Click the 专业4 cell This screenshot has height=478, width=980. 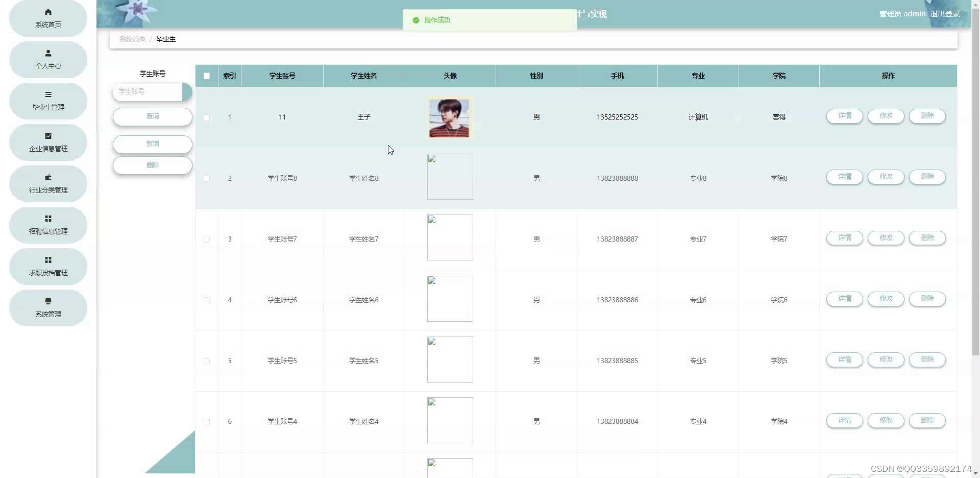click(x=698, y=422)
